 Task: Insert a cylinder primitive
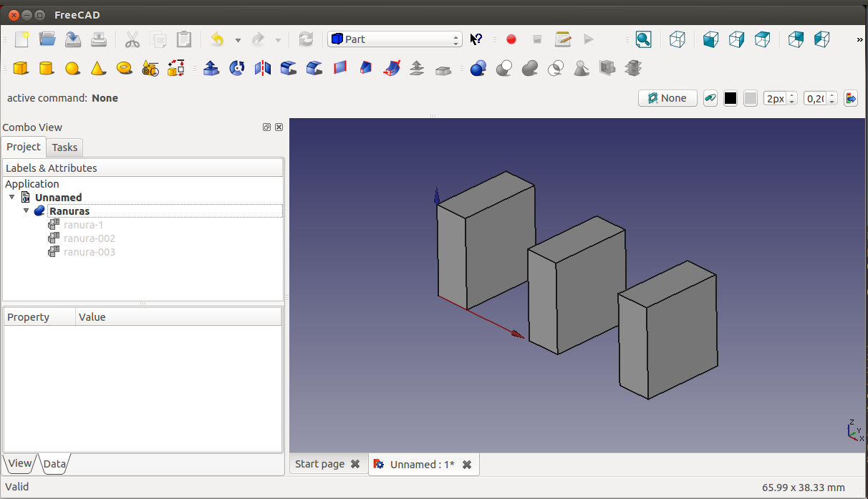(46, 69)
